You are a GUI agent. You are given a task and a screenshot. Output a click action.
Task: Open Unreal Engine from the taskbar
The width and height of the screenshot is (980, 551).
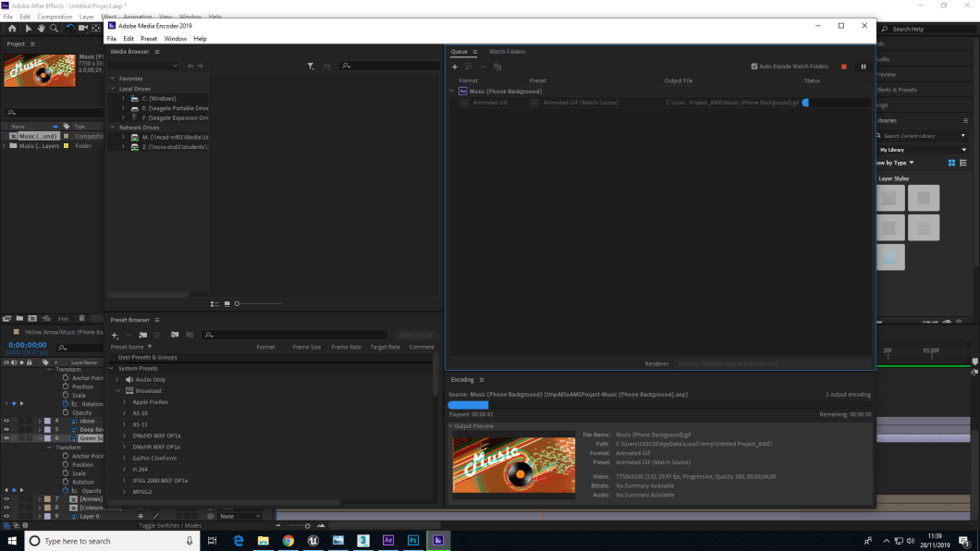(313, 541)
